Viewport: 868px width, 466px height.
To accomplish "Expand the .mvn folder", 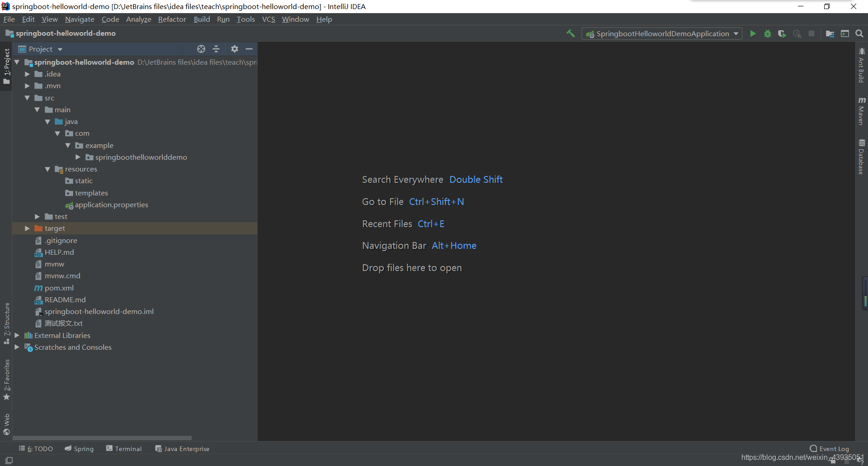I will coord(27,86).
